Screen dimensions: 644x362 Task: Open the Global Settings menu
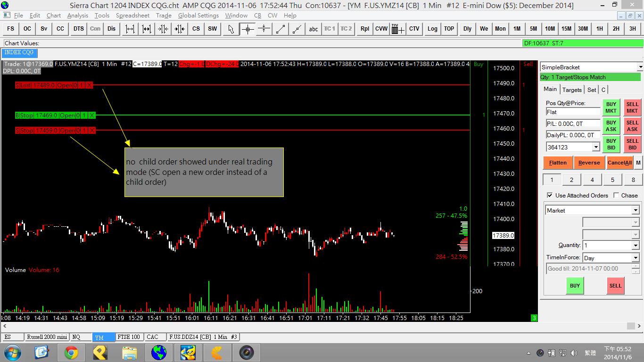click(x=198, y=16)
